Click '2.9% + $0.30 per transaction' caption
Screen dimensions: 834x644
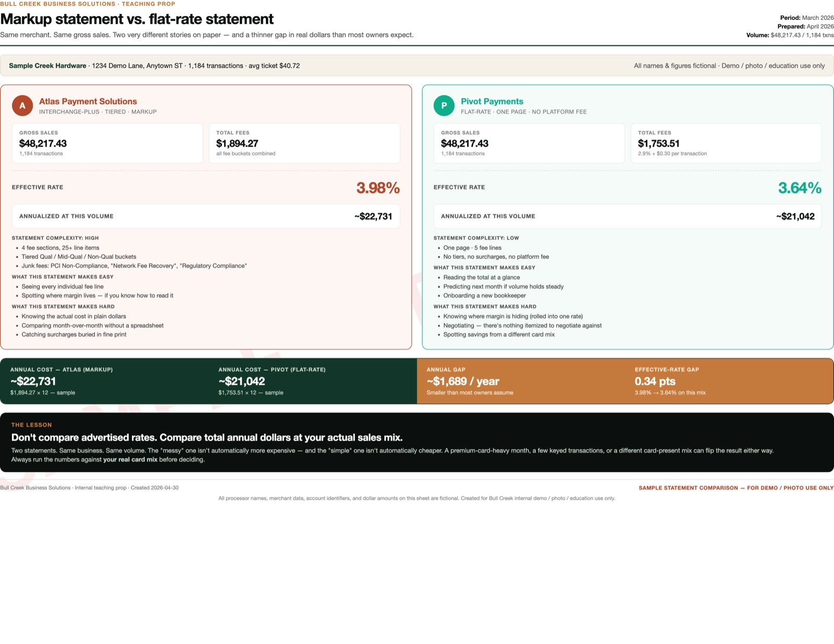(x=672, y=154)
